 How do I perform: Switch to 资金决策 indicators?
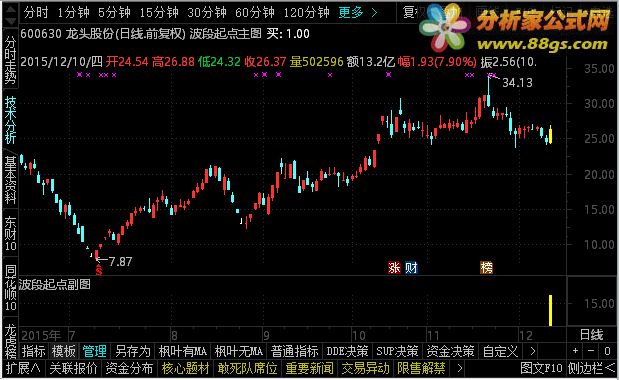click(x=450, y=351)
